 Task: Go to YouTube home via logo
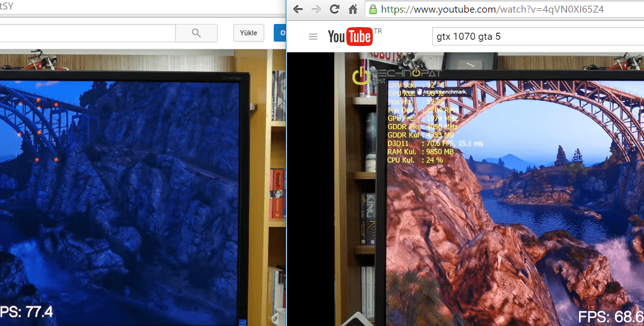350,37
